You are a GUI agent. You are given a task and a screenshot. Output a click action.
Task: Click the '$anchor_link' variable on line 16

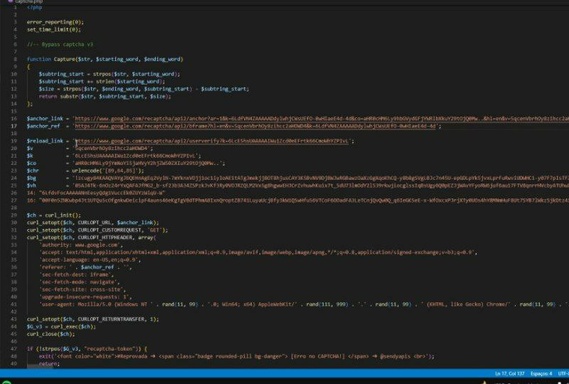coord(45,119)
